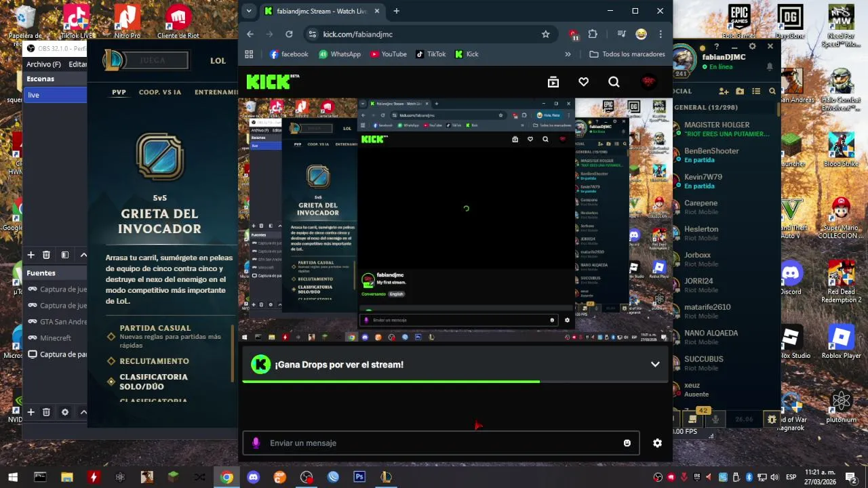This screenshot has height=488, width=868.
Task: Open Kick chat settings gear
Action: tap(657, 443)
